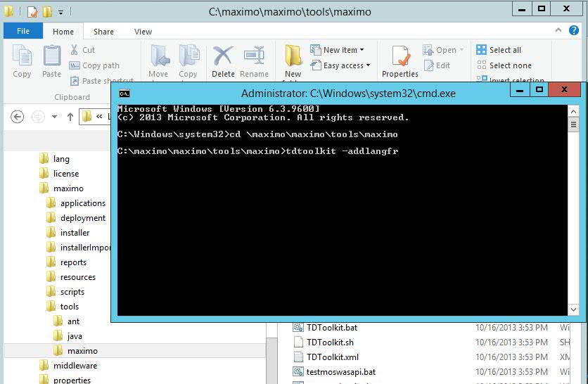
Task: Click the Up one level arrow
Action: tap(70, 117)
